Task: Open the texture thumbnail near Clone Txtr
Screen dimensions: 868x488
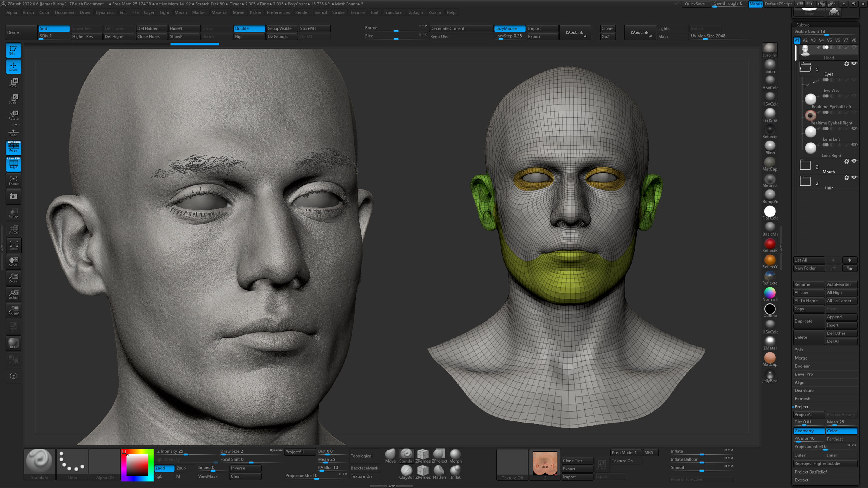Action: click(545, 464)
